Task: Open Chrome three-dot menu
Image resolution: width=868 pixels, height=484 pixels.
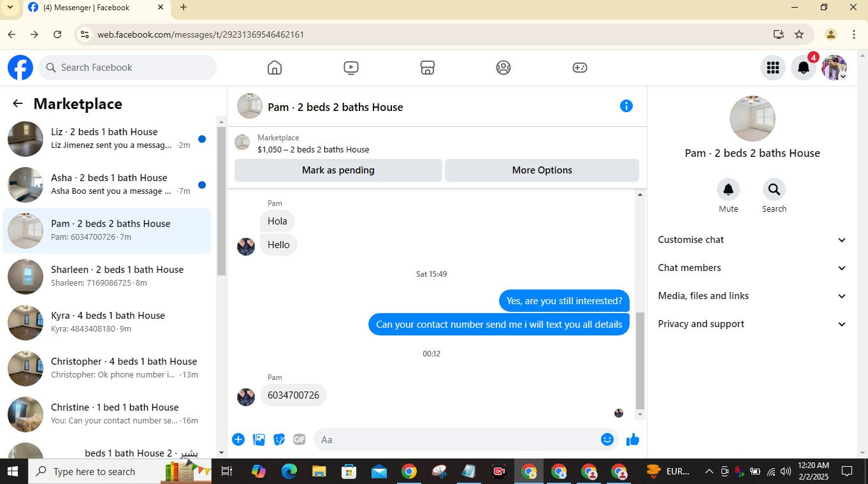Action: (853, 34)
